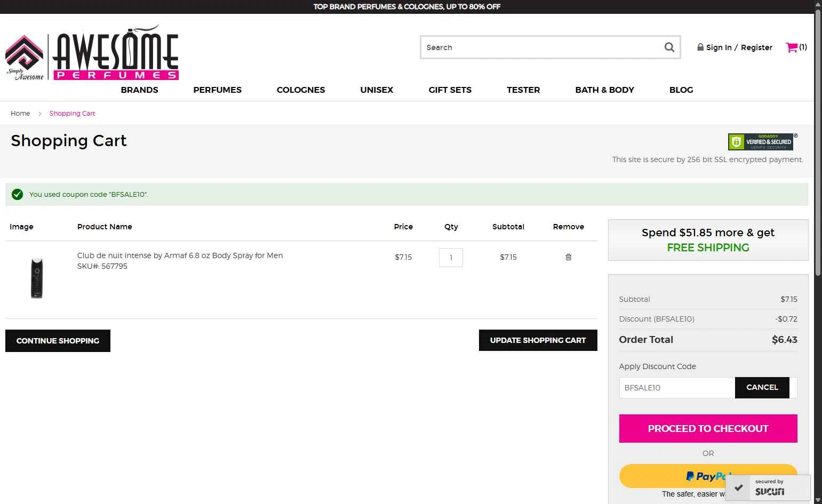Click the Awesome Perfumes logo
822x504 pixels.
click(x=92, y=53)
